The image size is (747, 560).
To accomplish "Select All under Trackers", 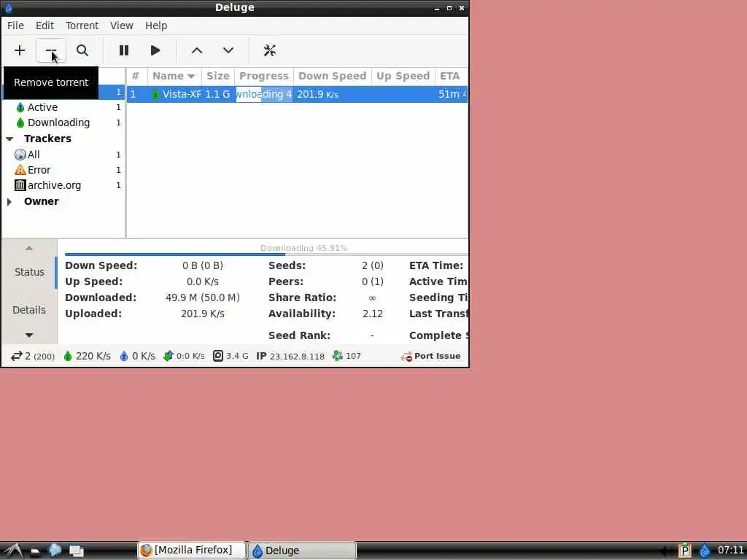I will pyautogui.click(x=63, y=155).
